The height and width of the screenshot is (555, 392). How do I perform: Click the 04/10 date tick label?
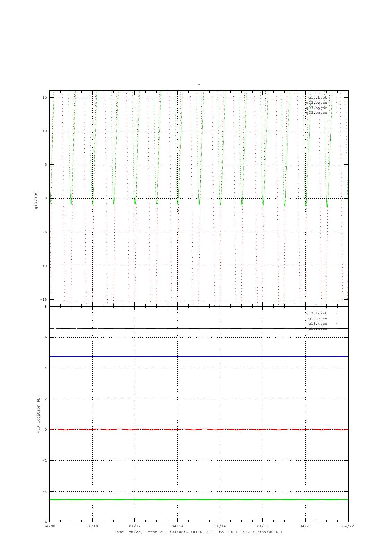[92, 526]
